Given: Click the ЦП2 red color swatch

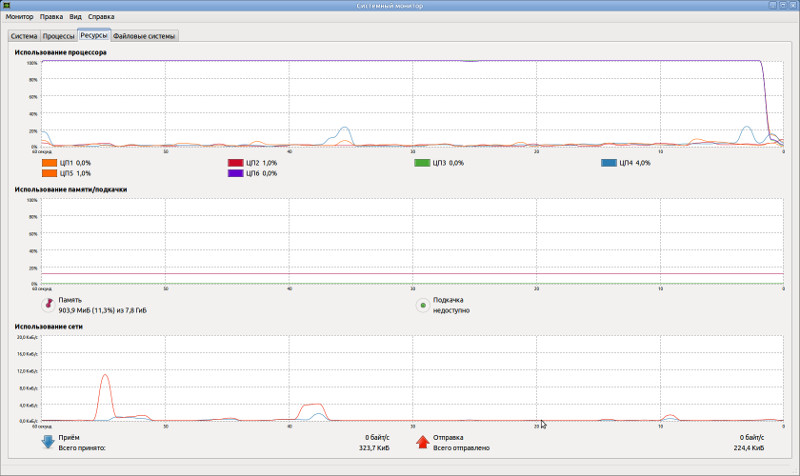Looking at the screenshot, I should point(235,163).
